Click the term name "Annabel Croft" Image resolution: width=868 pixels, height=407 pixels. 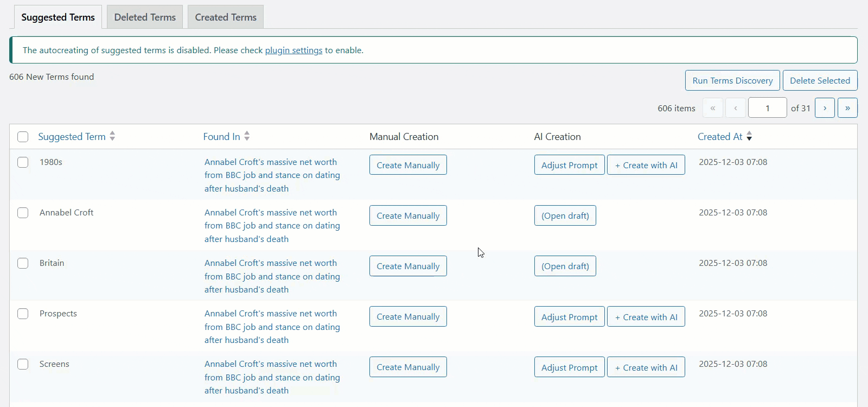66,213
